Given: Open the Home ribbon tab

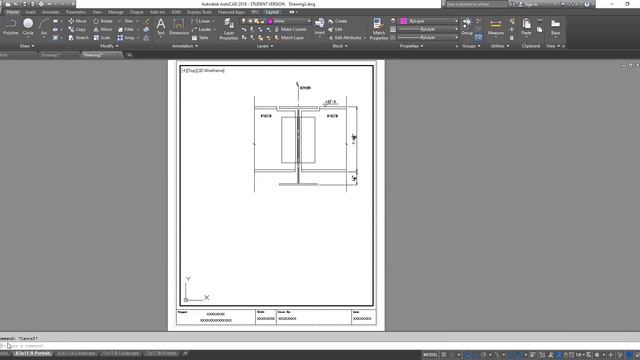Looking at the screenshot, I should [12, 12].
